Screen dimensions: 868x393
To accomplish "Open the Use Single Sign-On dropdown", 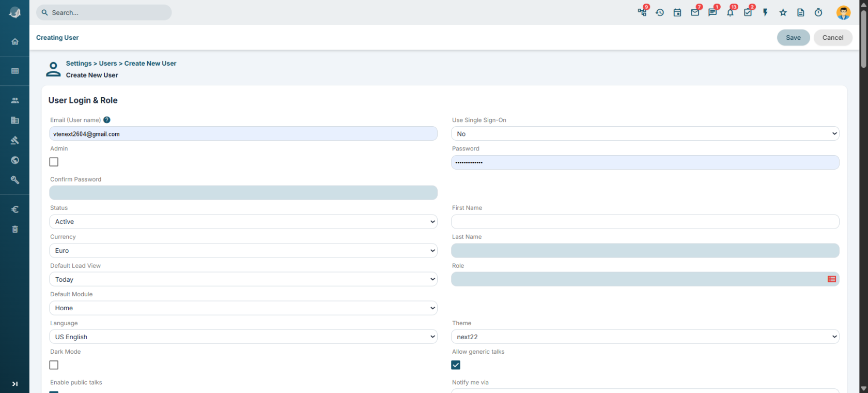I will (x=645, y=133).
